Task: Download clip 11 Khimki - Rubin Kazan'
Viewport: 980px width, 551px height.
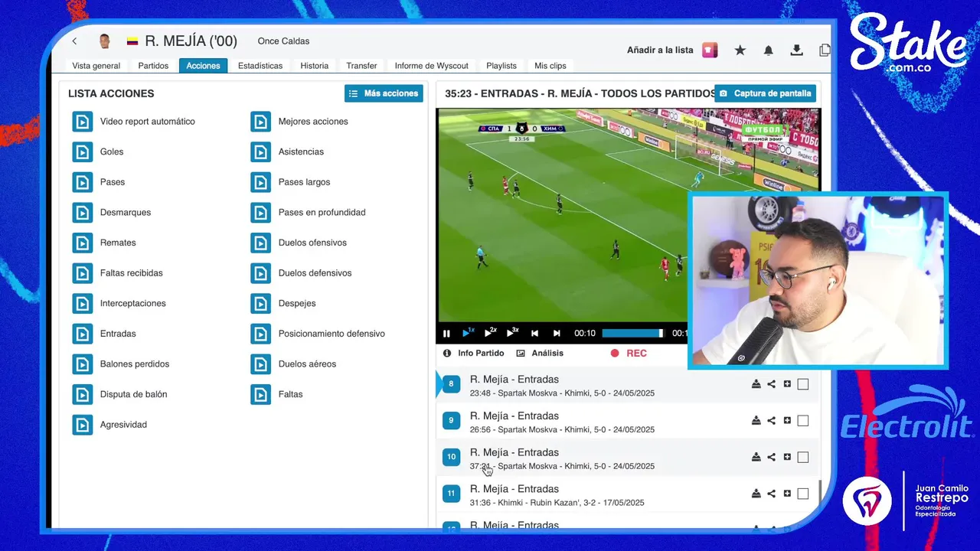Action: tap(756, 494)
